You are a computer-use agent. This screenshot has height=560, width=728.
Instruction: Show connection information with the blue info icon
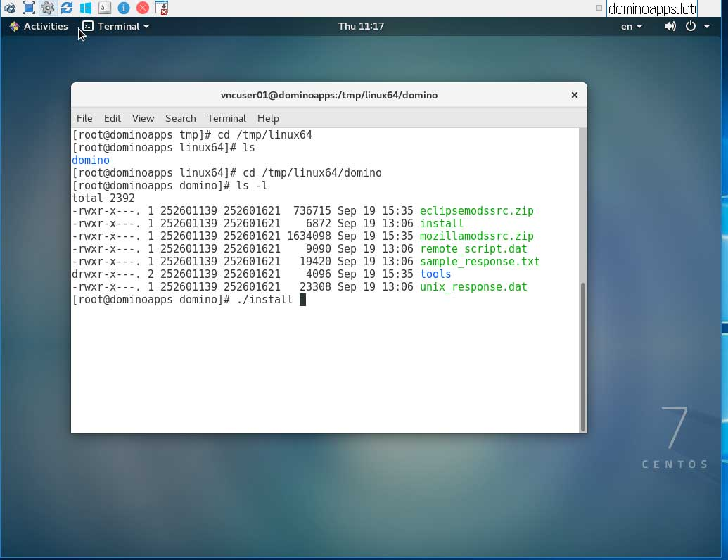coord(124,8)
